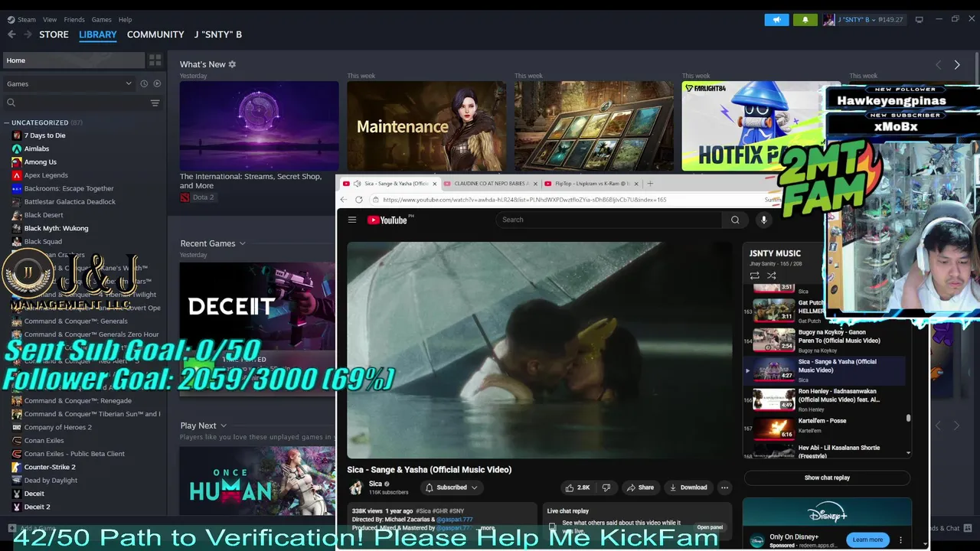
Task: Go to the STORE tab
Action: [54, 34]
